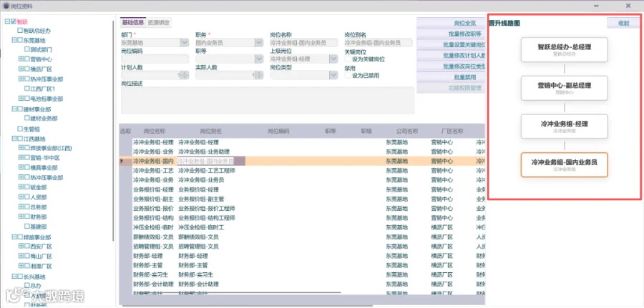
Task: Click the department tree's vertical scrollbar
Action: click(113, 131)
